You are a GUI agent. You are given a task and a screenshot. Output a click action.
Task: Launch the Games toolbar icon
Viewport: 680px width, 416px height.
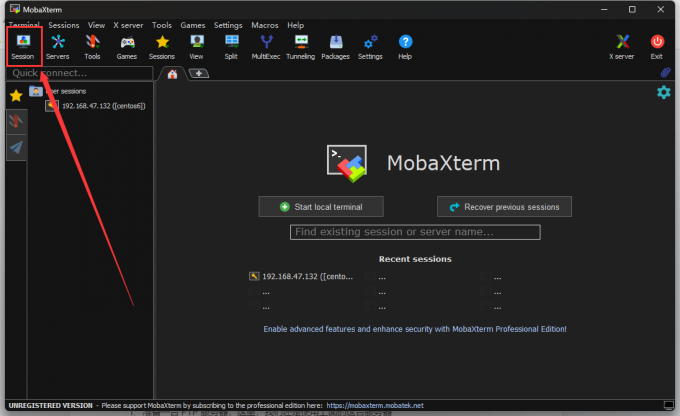127,47
